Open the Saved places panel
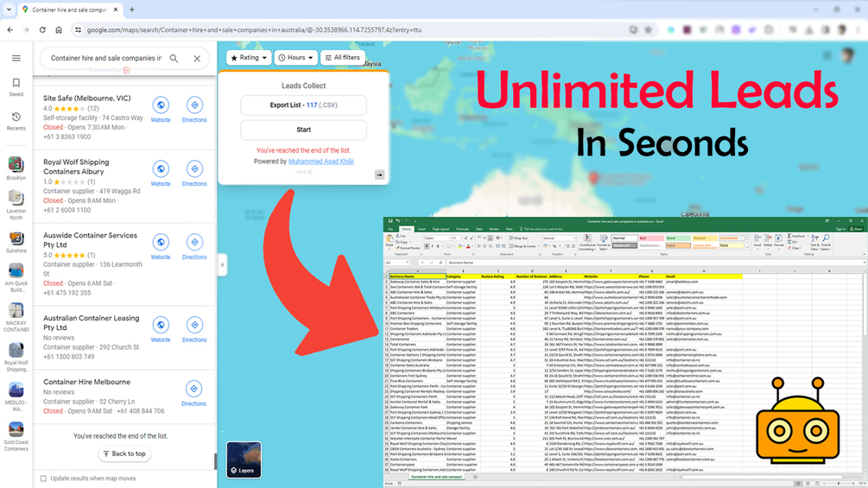This screenshot has width=868, height=488. tap(16, 87)
